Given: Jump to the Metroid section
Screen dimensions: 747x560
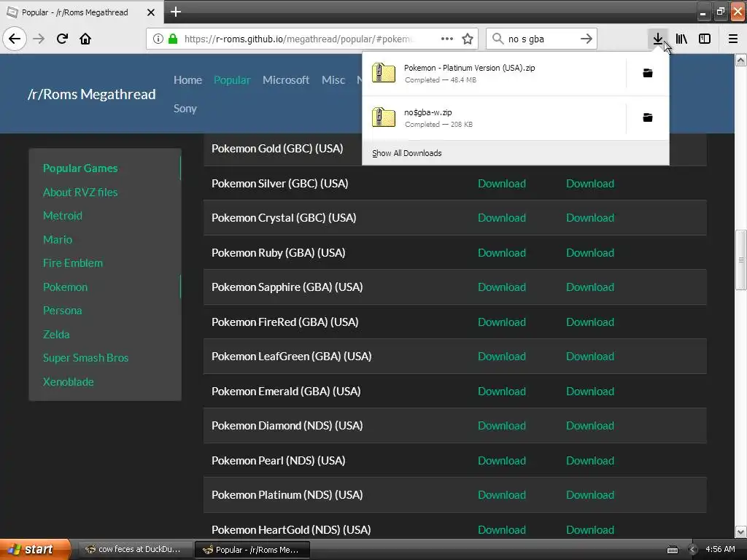Looking at the screenshot, I should coord(63,216).
